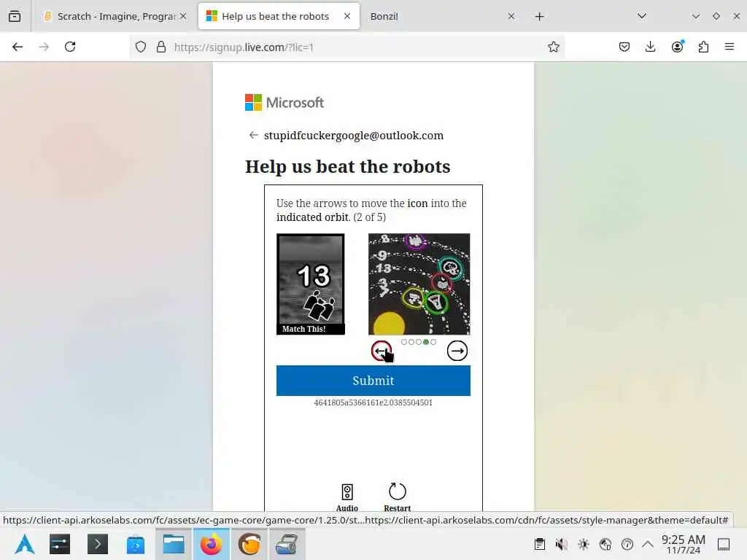Open Firefox View from the tab bar
Viewport: 747px width, 560px height.
pyautogui.click(x=15, y=16)
